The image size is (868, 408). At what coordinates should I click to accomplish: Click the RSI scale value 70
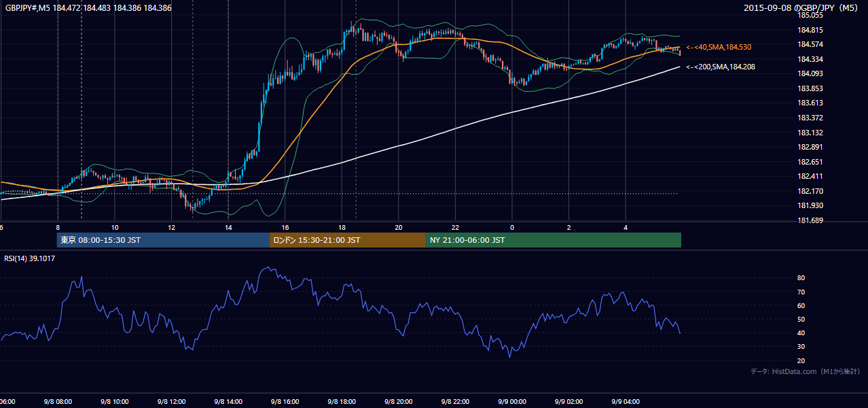tap(801, 292)
